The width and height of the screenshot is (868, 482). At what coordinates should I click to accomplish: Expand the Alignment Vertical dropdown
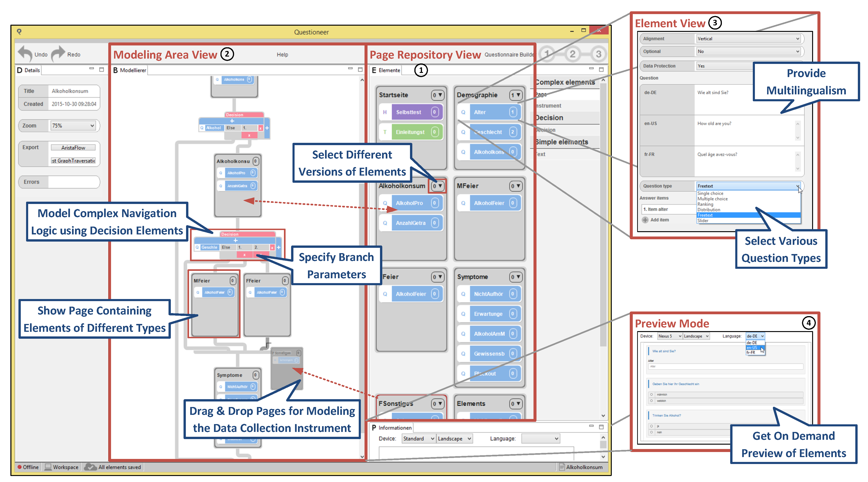pyautogui.click(x=748, y=39)
